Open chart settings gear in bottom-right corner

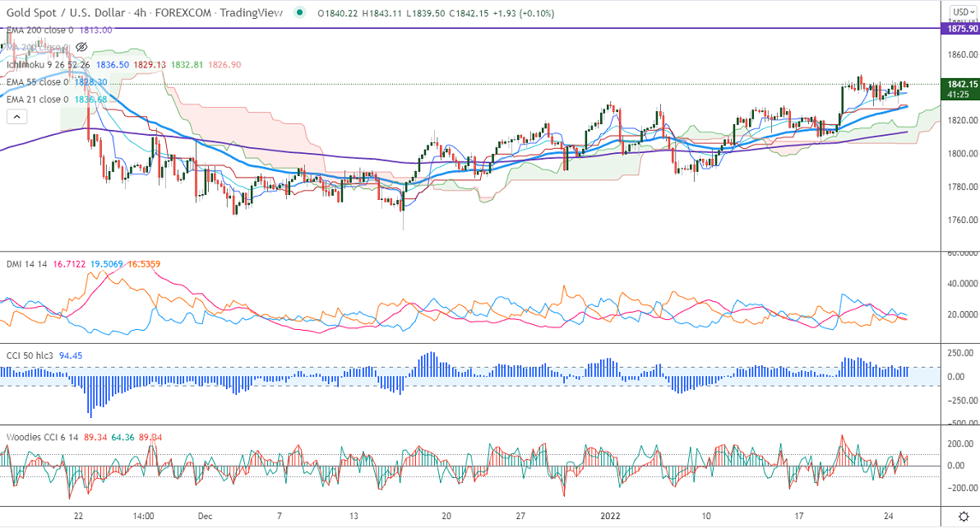click(x=963, y=516)
